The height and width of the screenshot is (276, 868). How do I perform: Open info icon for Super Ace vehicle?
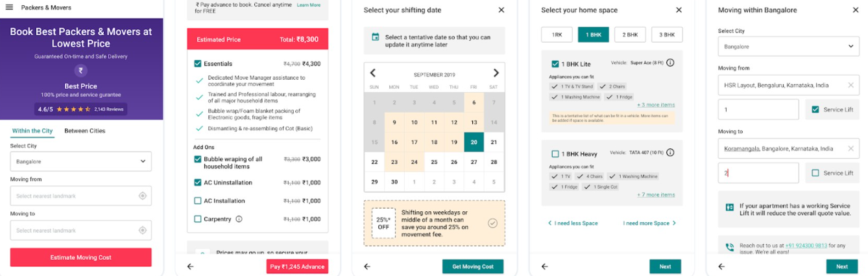tap(670, 63)
